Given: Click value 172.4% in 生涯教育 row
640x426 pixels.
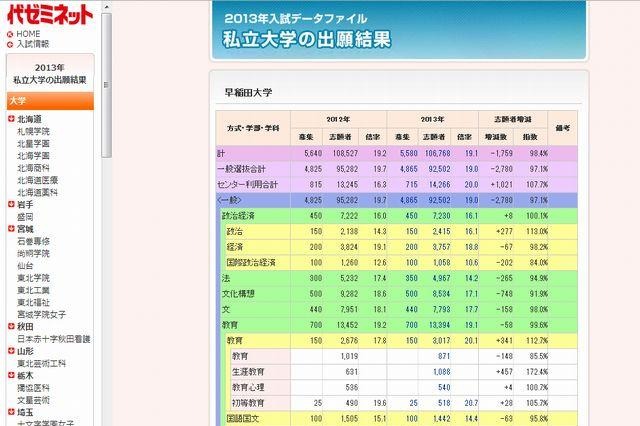Looking at the screenshot, I should pos(537,372).
